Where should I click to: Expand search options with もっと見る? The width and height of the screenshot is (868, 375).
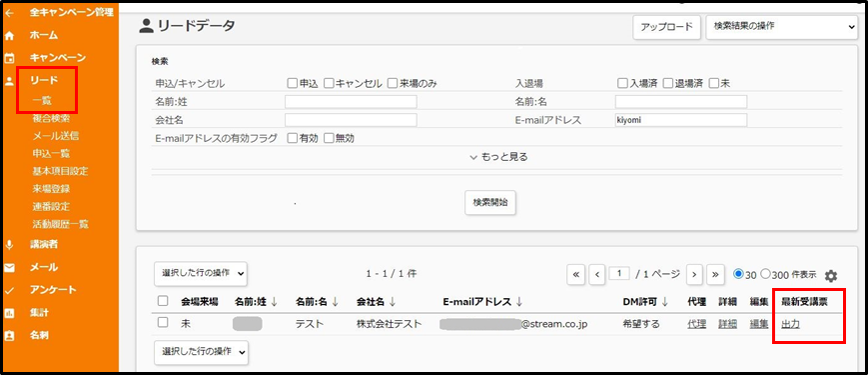(x=497, y=157)
